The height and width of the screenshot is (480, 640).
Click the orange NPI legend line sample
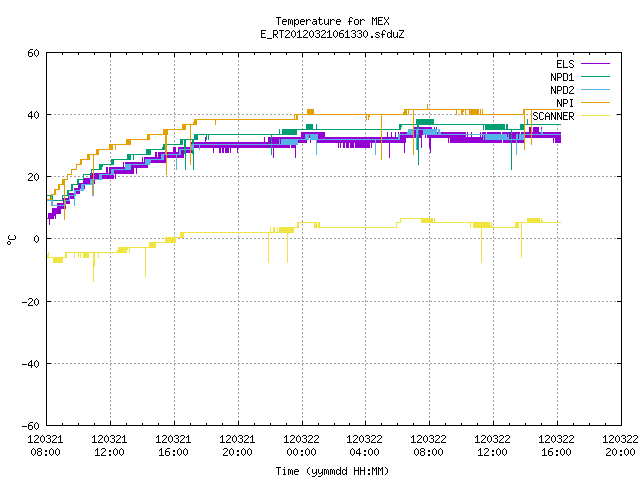pos(595,102)
